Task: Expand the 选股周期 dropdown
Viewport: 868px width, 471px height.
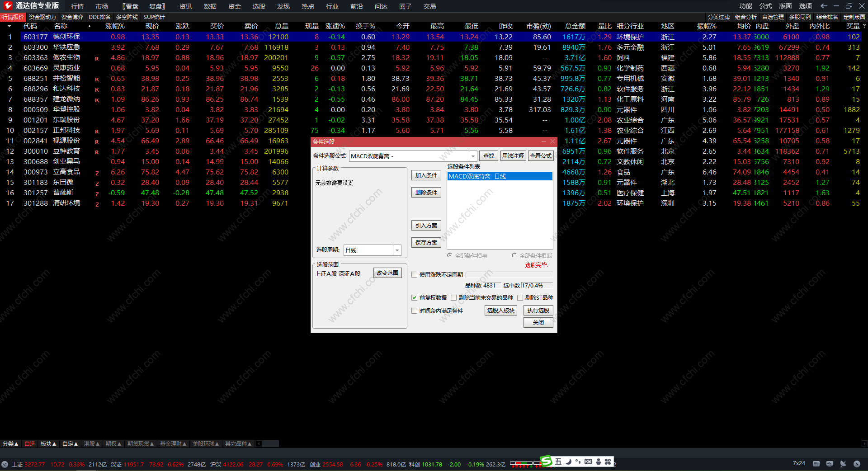Action: pyautogui.click(x=397, y=250)
